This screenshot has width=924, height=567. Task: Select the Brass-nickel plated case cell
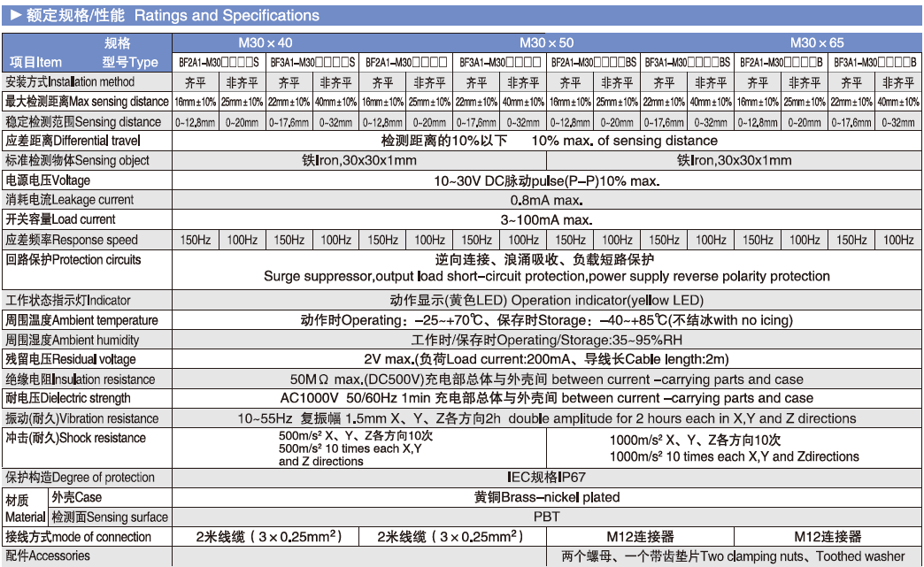[546, 497]
